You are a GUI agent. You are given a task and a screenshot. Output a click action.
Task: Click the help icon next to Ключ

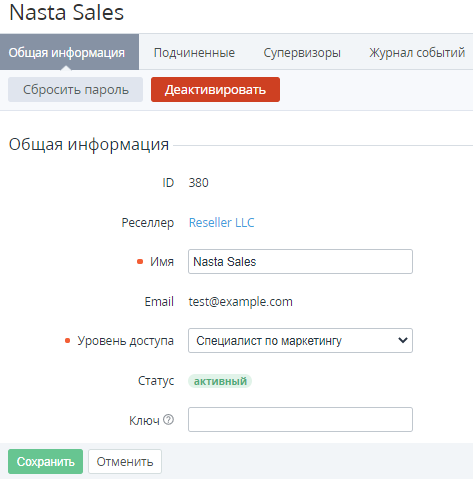click(x=169, y=419)
